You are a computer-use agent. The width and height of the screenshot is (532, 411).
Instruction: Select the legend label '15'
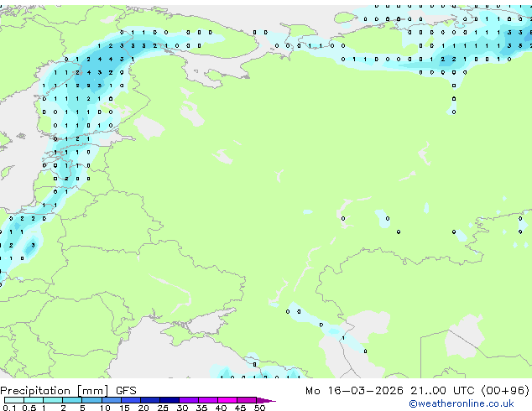click(x=124, y=408)
